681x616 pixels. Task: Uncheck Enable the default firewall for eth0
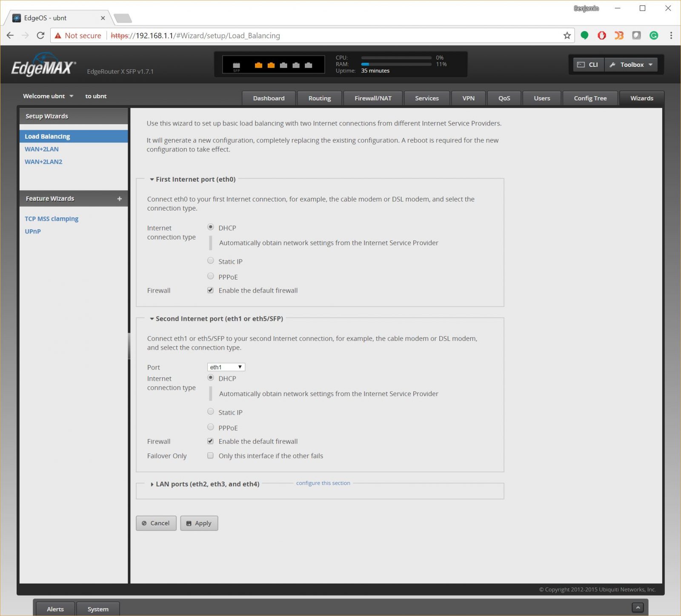point(210,290)
